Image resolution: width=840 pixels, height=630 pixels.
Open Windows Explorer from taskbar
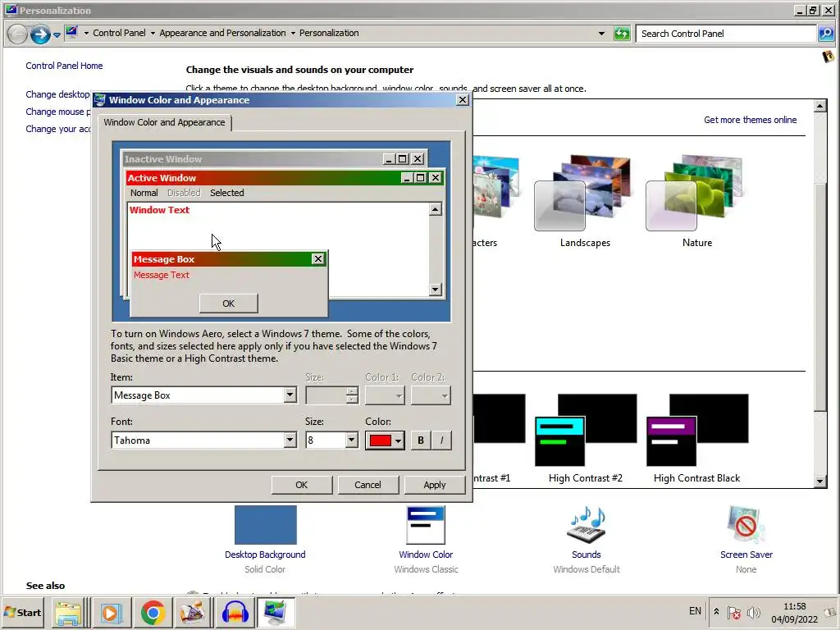[x=69, y=612]
